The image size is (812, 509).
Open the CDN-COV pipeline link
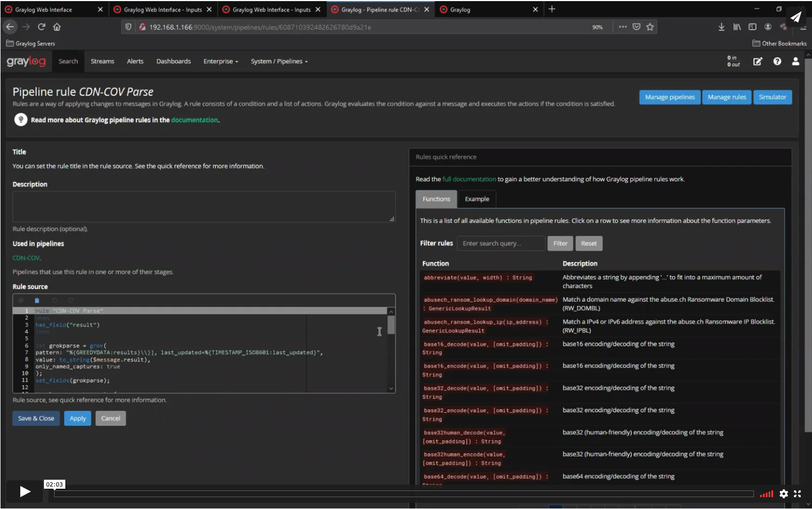tap(25, 257)
